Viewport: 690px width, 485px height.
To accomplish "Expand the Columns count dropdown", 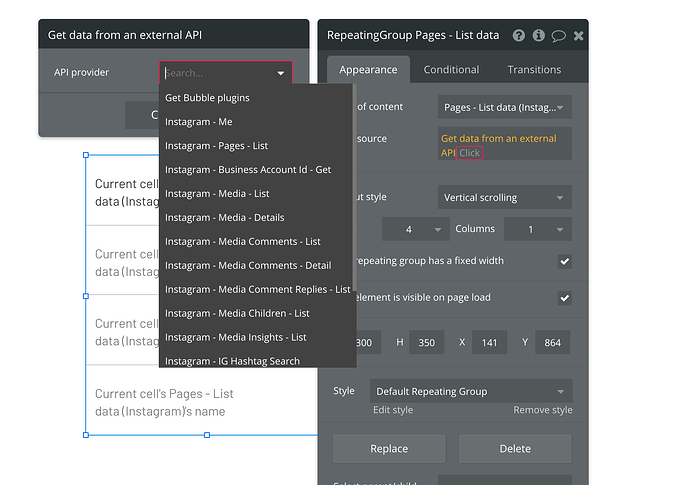I will (x=536, y=230).
